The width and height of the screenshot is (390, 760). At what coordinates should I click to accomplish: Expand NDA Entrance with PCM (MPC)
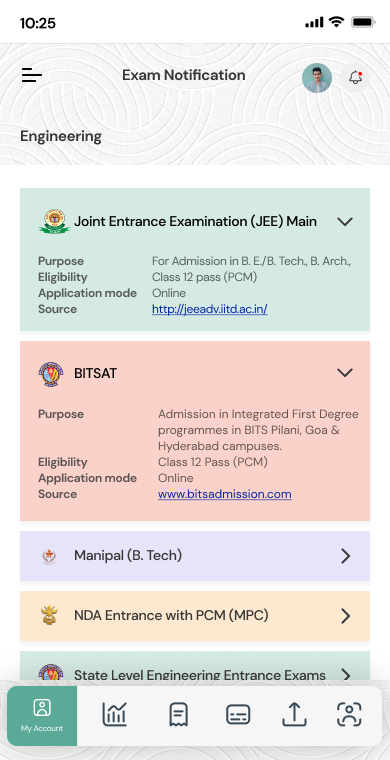(195, 616)
